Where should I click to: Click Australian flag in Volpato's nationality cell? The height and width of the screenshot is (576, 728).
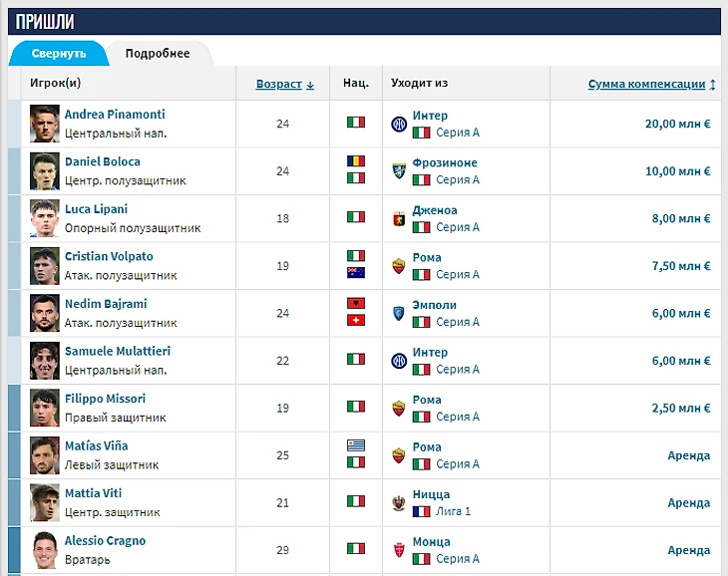[356, 273]
